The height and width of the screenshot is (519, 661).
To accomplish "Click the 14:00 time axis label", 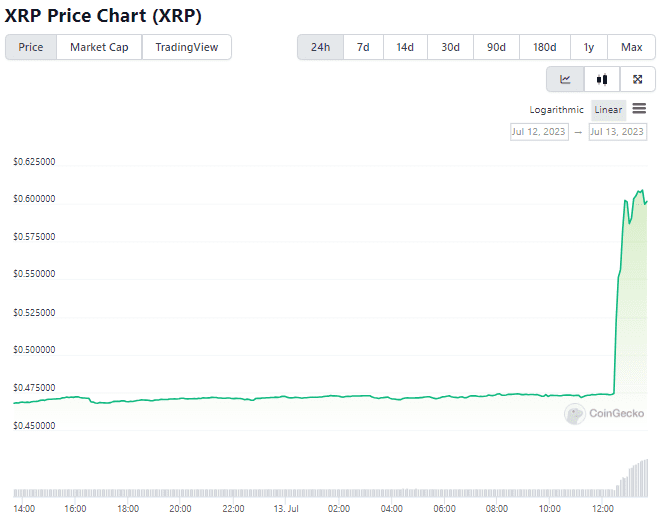I will [24, 509].
